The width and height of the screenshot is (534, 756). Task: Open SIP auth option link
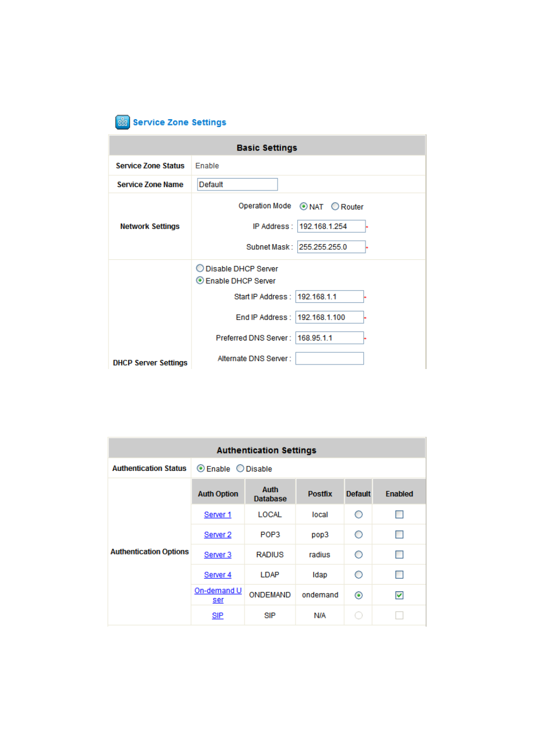218,615
